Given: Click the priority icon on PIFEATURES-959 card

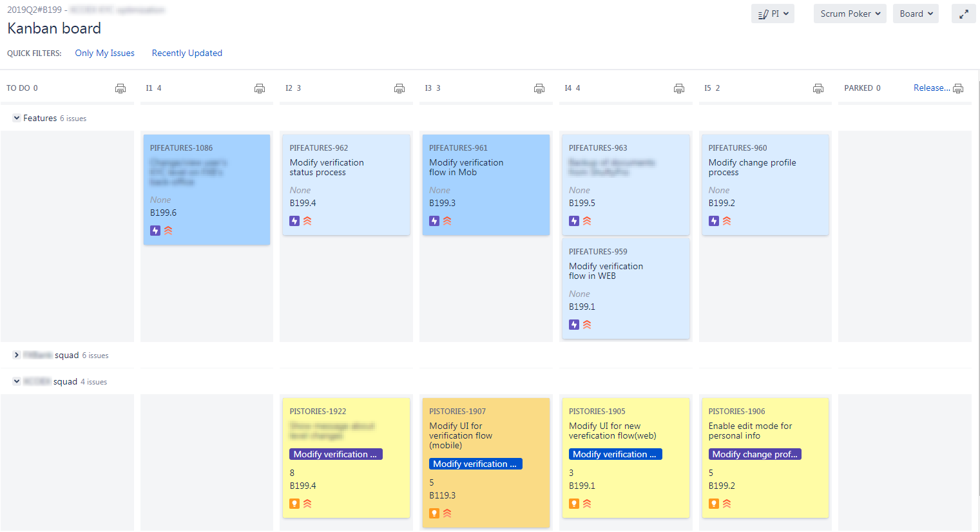Looking at the screenshot, I should coord(587,325).
